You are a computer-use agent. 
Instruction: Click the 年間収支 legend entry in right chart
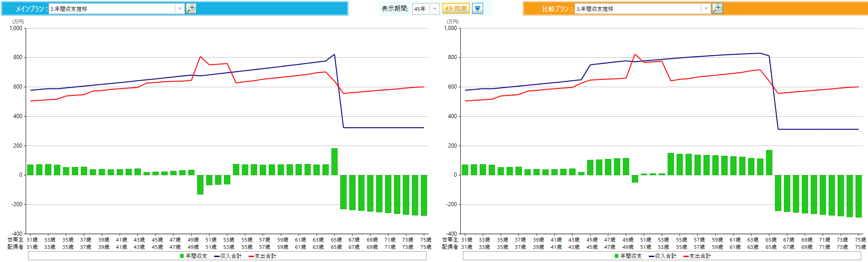(x=631, y=256)
